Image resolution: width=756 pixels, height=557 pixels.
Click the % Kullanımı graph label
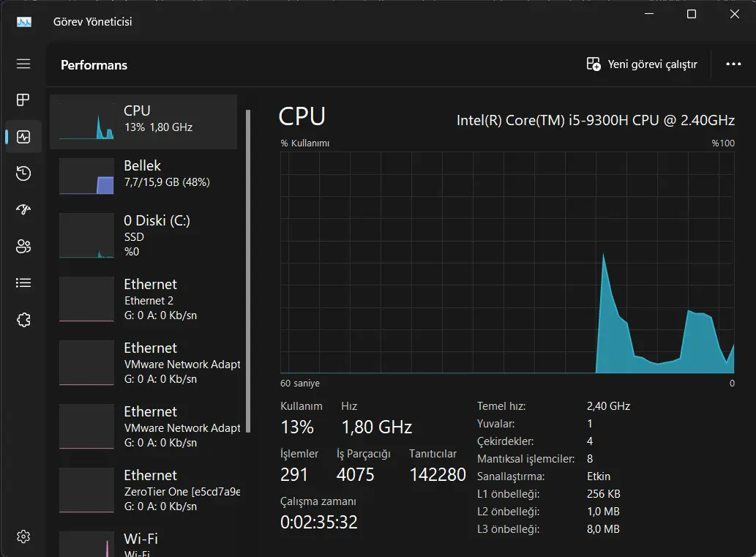pos(305,143)
